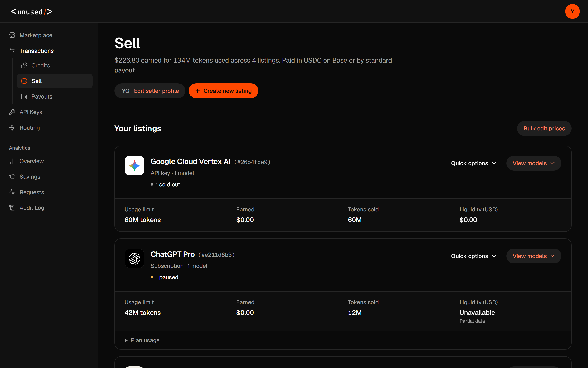Click the listing ID (#e211d8b3)
Viewport: 588px width, 368px height.
click(216, 255)
